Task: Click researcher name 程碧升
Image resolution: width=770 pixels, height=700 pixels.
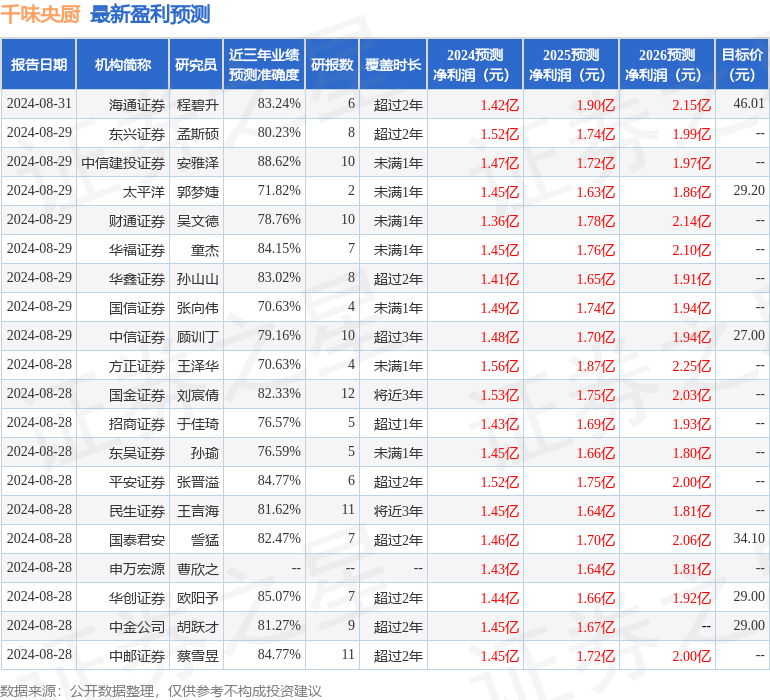Action: point(198,105)
